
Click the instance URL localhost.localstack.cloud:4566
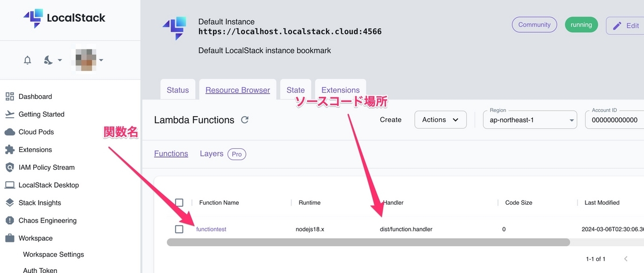pos(290,32)
